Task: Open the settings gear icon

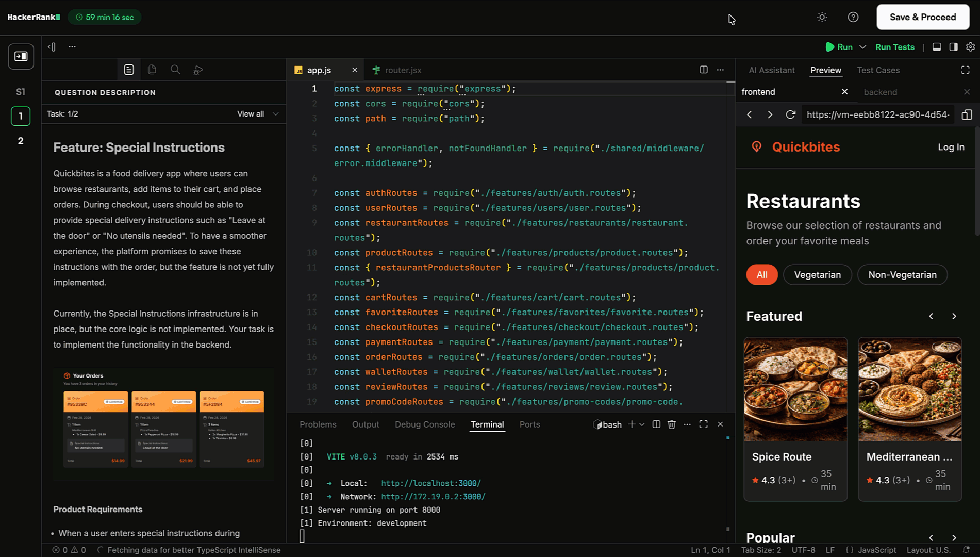Action: 970,47
